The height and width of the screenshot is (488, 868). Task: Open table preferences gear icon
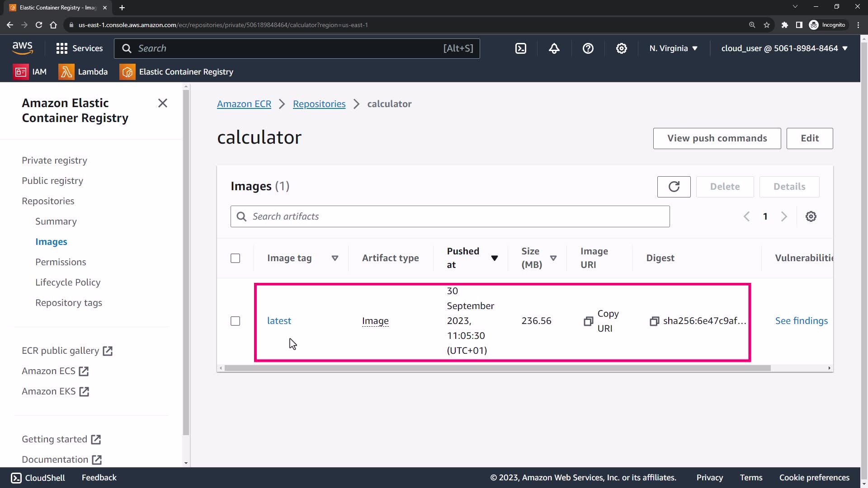click(x=811, y=216)
